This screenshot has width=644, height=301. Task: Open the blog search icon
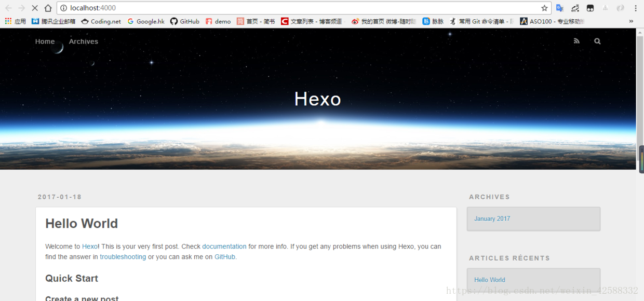[x=597, y=41]
